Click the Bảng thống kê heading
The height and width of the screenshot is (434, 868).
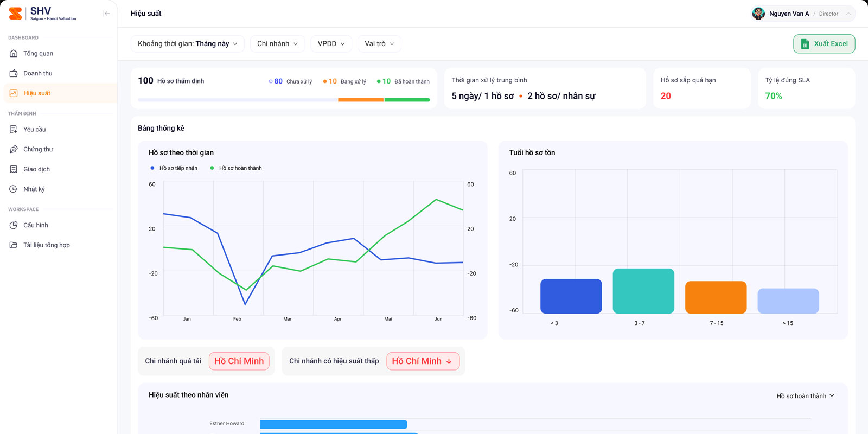coord(161,129)
